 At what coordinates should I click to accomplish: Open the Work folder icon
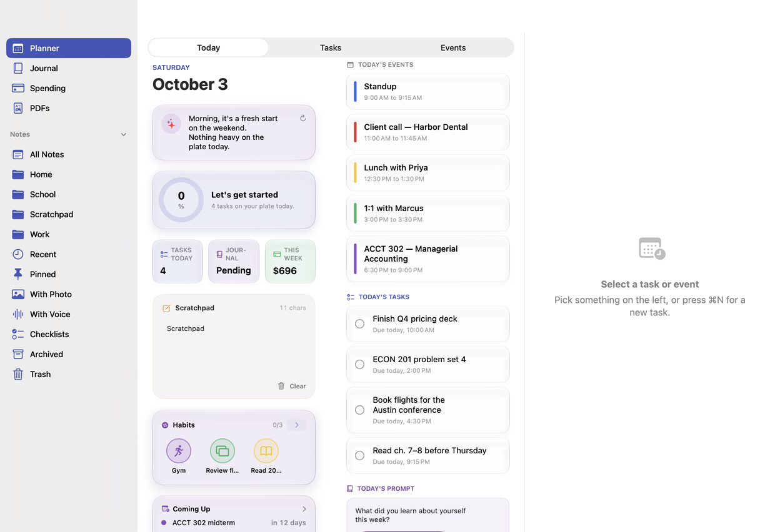click(x=18, y=234)
